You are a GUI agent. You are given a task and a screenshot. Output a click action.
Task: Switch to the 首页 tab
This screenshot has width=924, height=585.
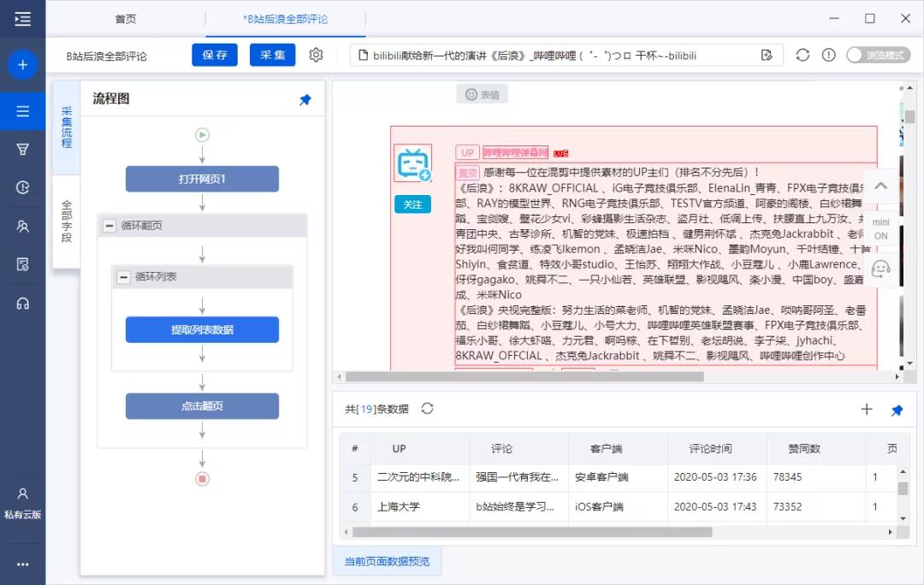click(x=125, y=19)
